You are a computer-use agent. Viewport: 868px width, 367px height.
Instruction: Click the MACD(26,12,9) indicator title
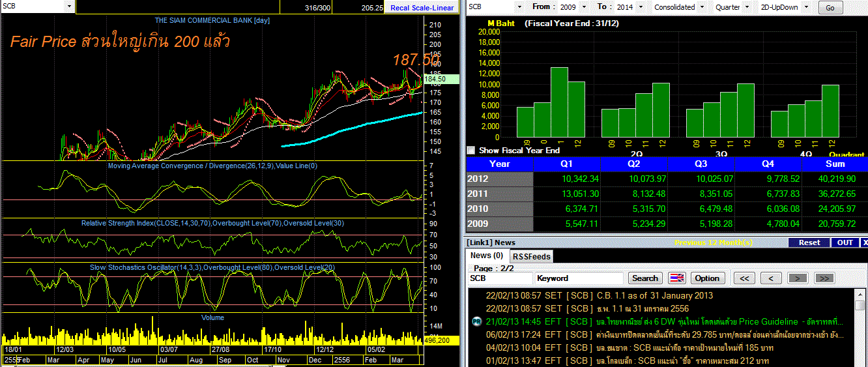click(x=212, y=166)
